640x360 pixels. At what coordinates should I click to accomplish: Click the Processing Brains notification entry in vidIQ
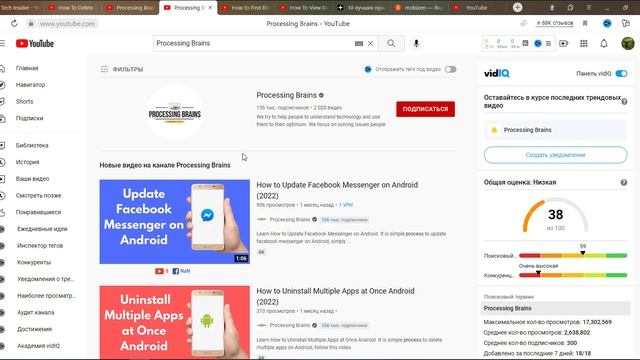tap(556, 130)
